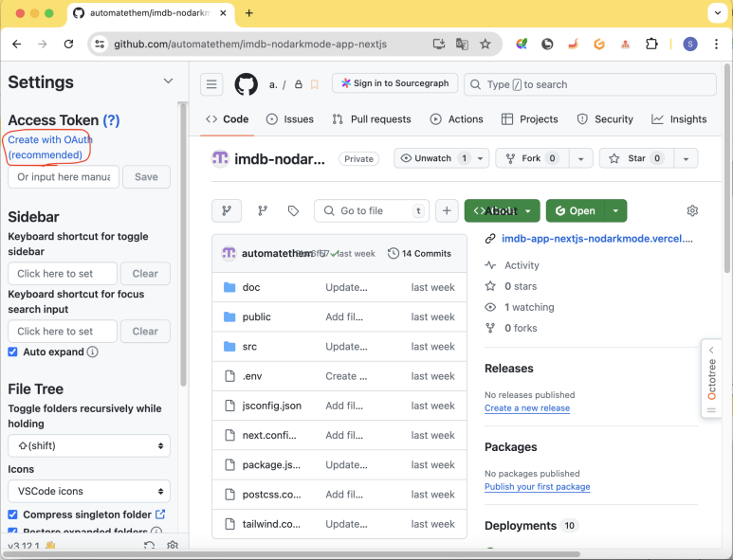The width and height of the screenshot is (733, 560).
Task: Open the Pull requests tab
Action: (x=372, y=119)
